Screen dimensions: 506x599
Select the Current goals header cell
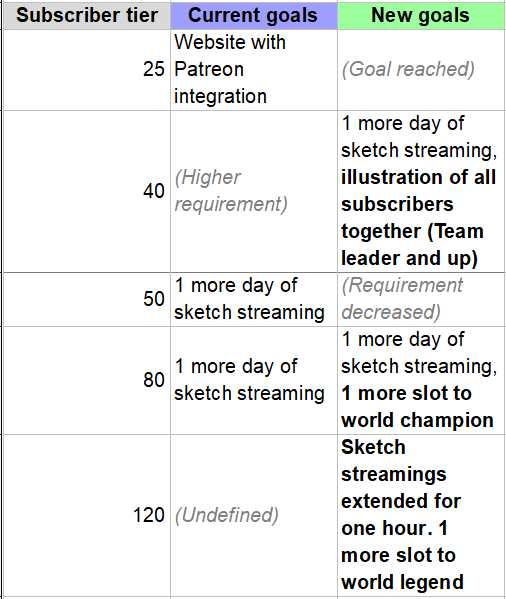point(254,16)
